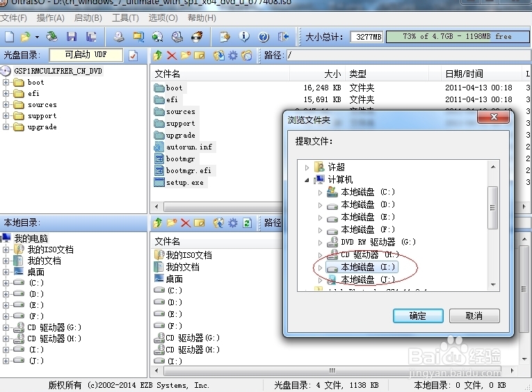
Task: Click the 大小 column header
Action: coord(317,74)
